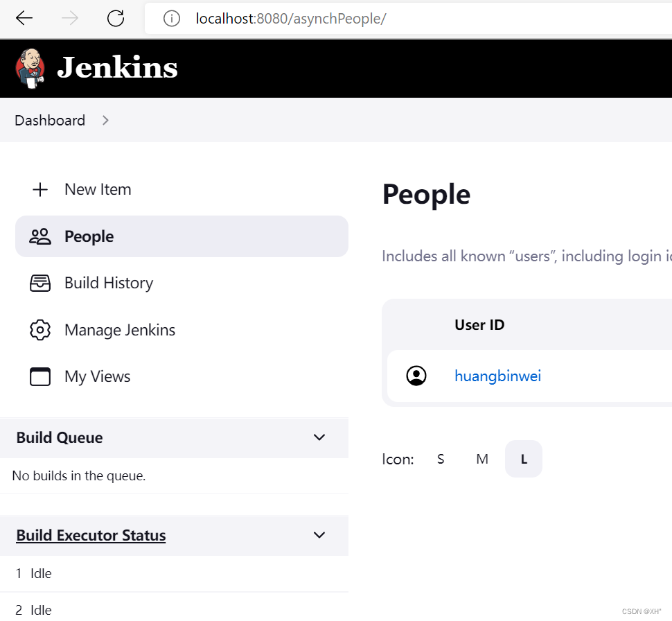This screenshot has height=621, width=672.
Task: Click the site info icon in address bar
Action: (x=171, y=19)
